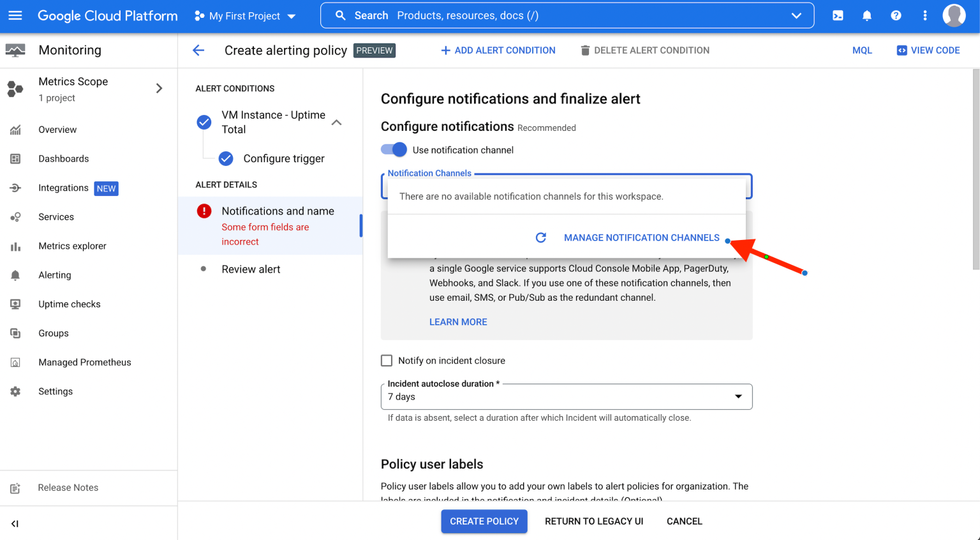This screenshot has height=540, width=980.
Task: Click the Settings gear icon in sidebar
Action: [15, 391]
